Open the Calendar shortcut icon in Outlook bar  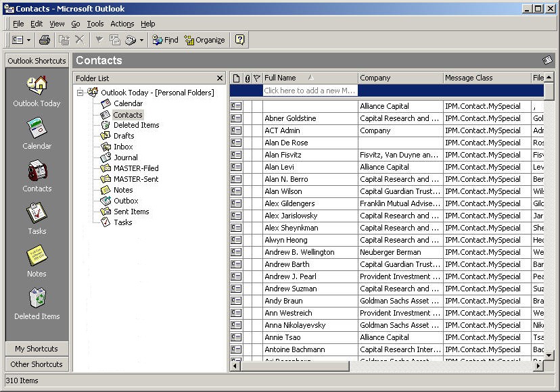click(37, 128)
